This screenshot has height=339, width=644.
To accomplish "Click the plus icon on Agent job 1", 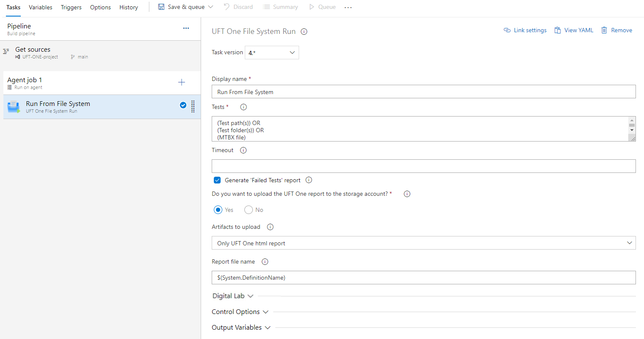I will click(x=182, y=82).
